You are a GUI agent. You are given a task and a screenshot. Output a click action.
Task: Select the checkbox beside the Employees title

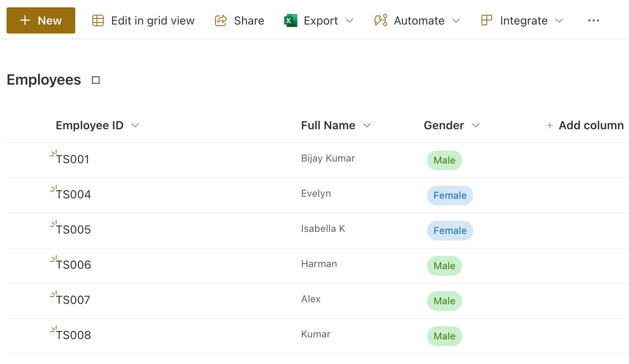click(x=96, y=80)
